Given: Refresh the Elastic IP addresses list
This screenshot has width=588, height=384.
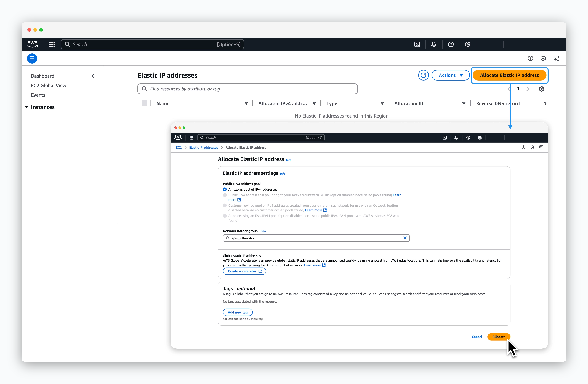Looking at the screenshot, I should point(424,75).
